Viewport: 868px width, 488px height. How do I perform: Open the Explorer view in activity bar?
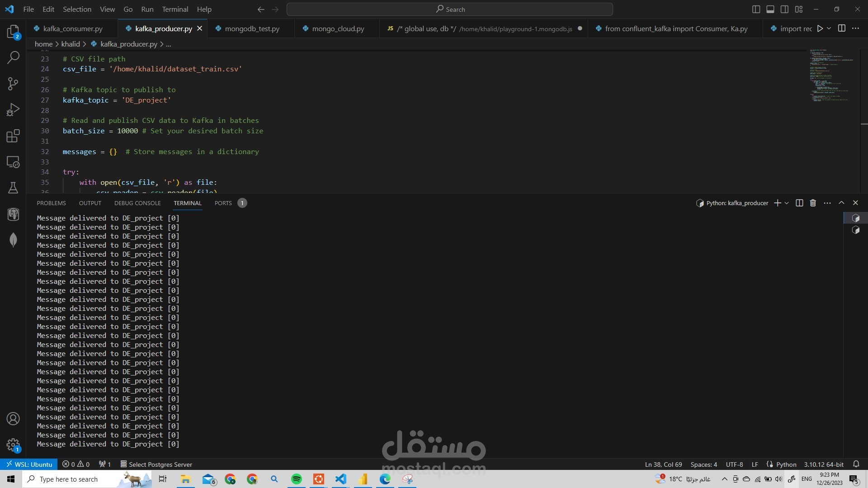coord(13,32)
